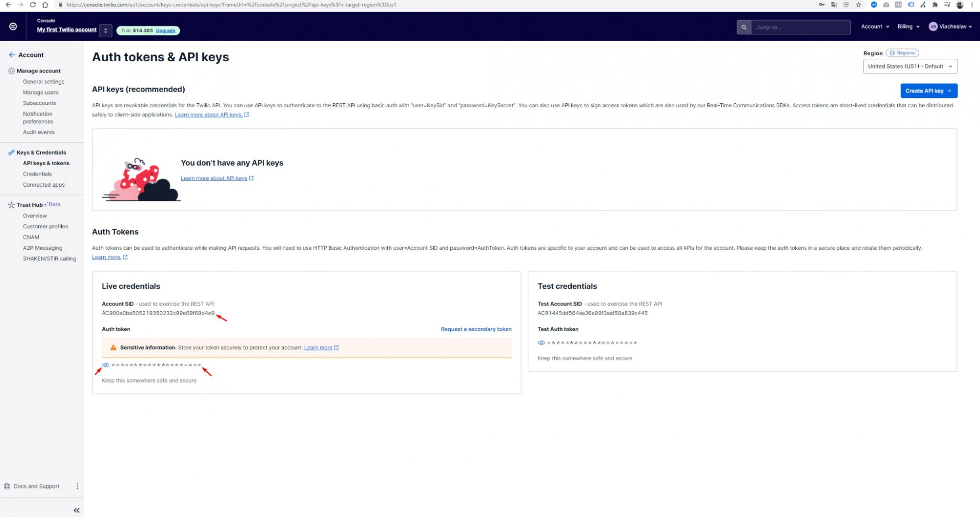Expand the Account dropdown menu

(x=875, y=26)
